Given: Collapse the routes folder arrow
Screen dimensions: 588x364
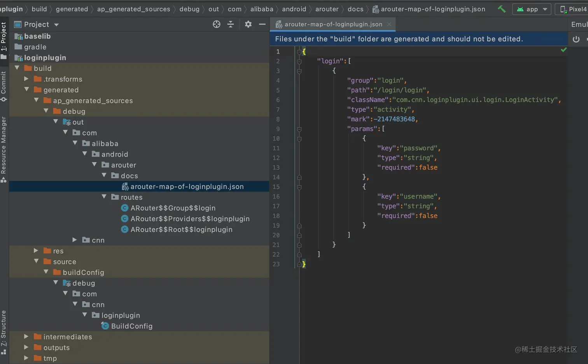Looking at the screenshot, I should point(104,197).
